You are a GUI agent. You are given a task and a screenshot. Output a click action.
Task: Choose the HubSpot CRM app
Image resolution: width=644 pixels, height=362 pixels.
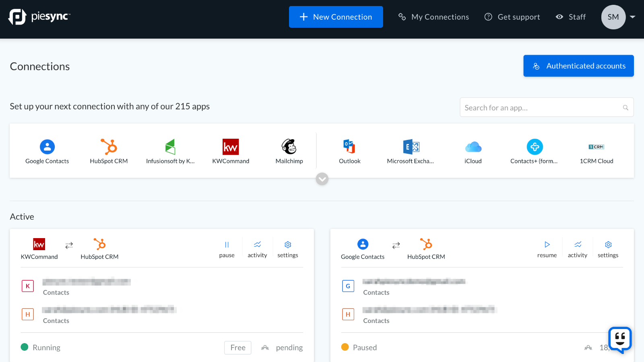(x=109, y=152)
